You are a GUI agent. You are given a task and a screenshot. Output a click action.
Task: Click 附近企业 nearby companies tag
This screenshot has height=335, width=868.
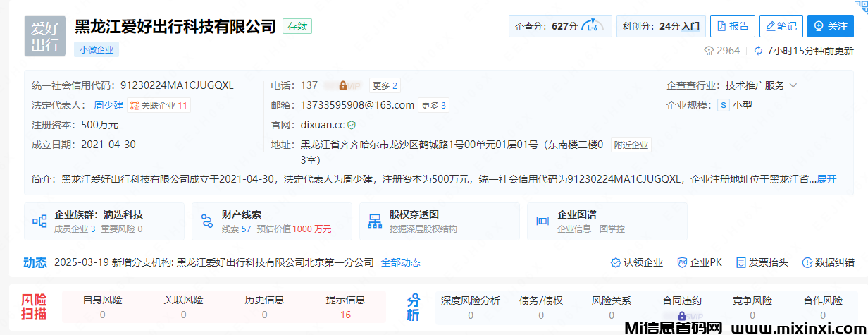coord(631,145)
